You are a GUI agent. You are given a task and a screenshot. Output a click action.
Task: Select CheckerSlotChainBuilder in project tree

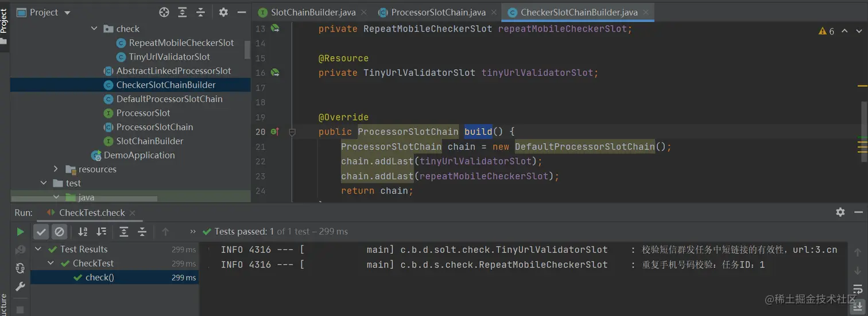(x=166, y=85)
